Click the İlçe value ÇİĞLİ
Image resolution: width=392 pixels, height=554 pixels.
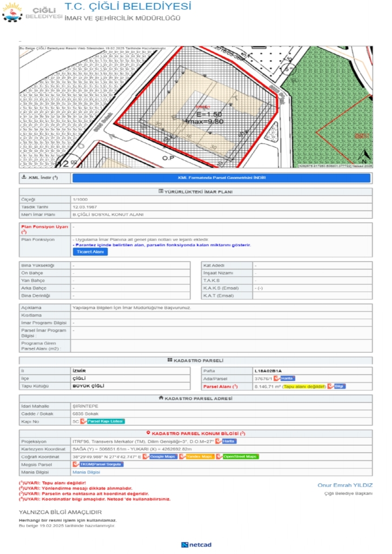pos(79,378)
